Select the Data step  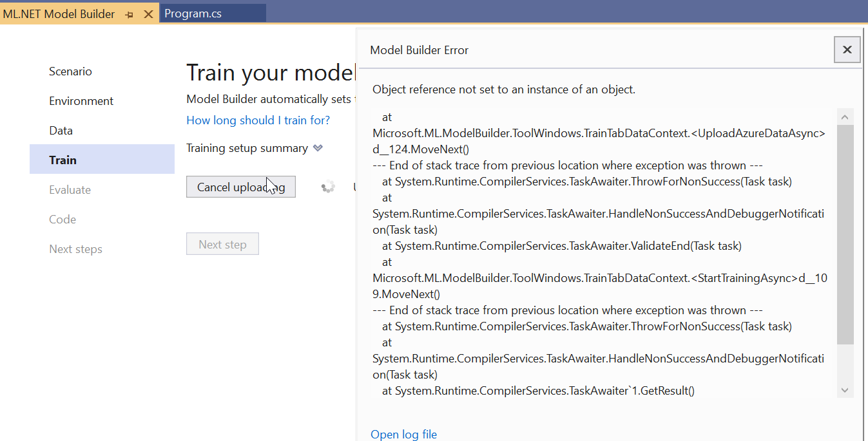click(x=61, y=130)
